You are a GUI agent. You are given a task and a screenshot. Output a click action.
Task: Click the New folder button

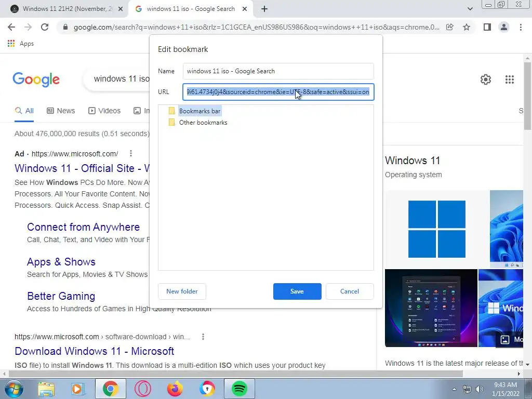click(x=182, y=291)
